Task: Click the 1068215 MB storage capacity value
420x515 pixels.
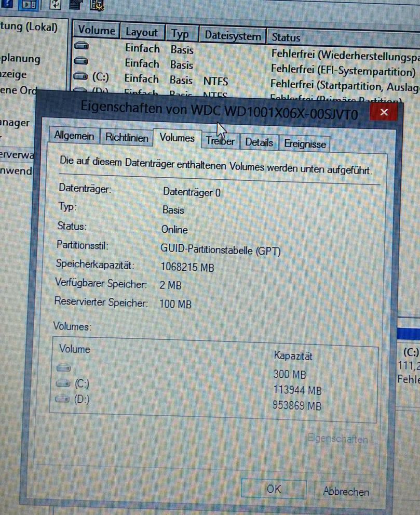Action: [x=187, y=267]
